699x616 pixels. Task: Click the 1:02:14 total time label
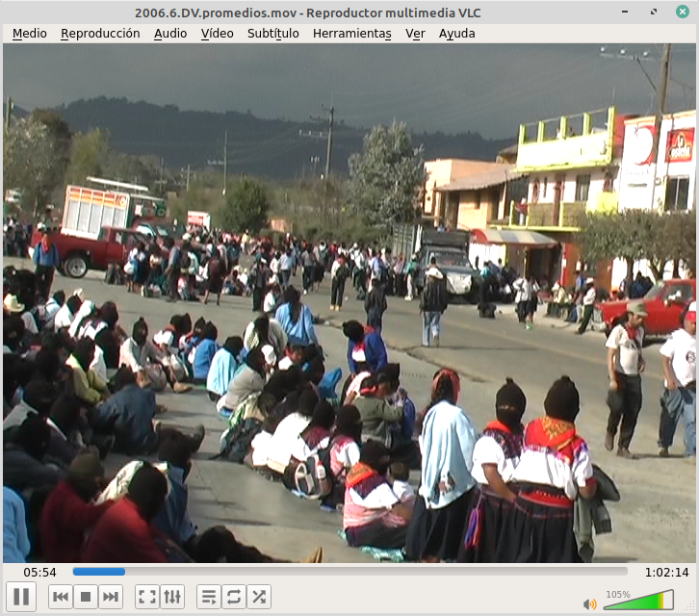tap(666, 572)
